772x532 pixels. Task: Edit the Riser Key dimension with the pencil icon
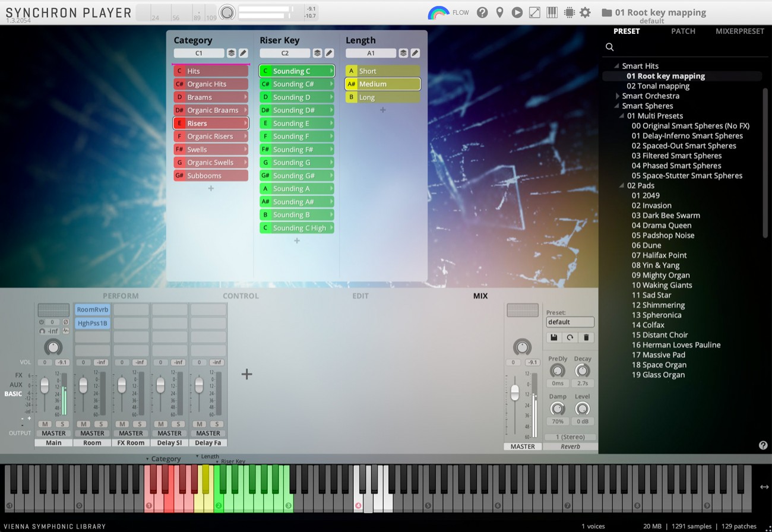330,53
